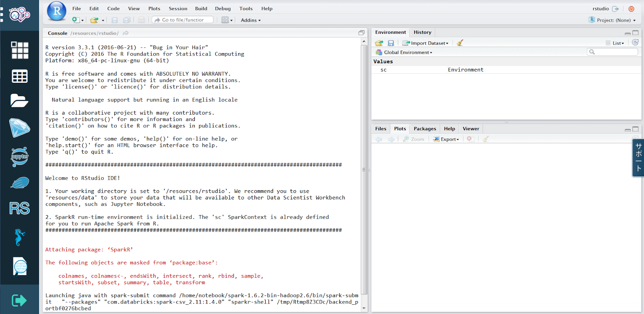Viewport: 644px width, 314px height.
Task: Switch to the Packages tab
Action: pyautogui.click(x=425, y=129)
